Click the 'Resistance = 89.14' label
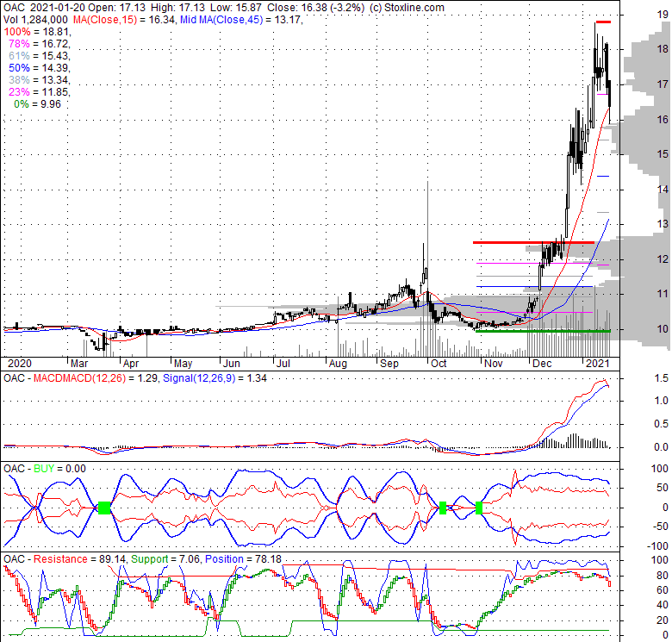The image size is (672, 642). tap(79, 559)
